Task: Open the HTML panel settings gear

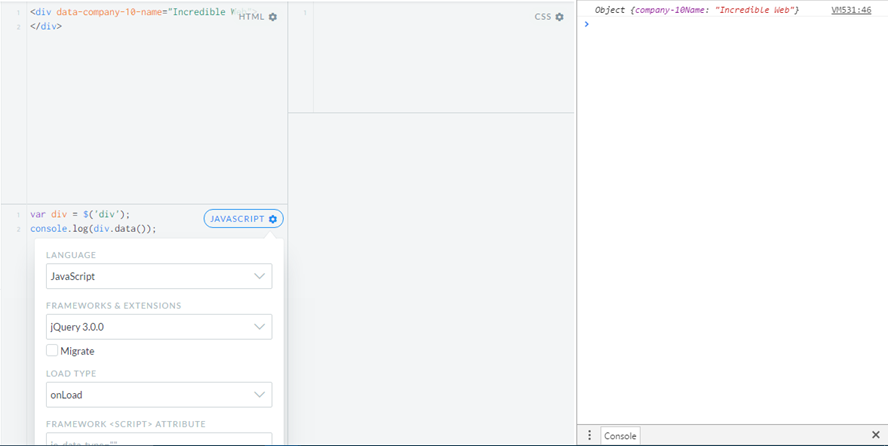Action: point(273,17)
